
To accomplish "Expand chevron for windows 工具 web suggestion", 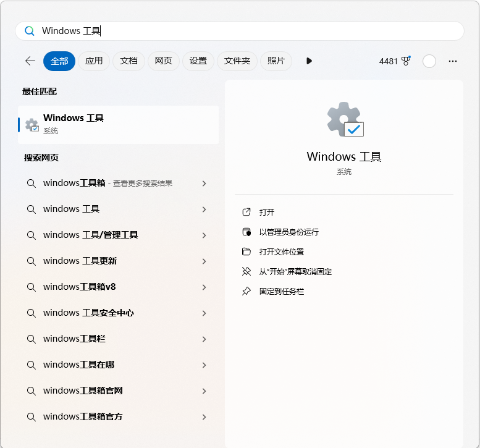I will point(204,209).
